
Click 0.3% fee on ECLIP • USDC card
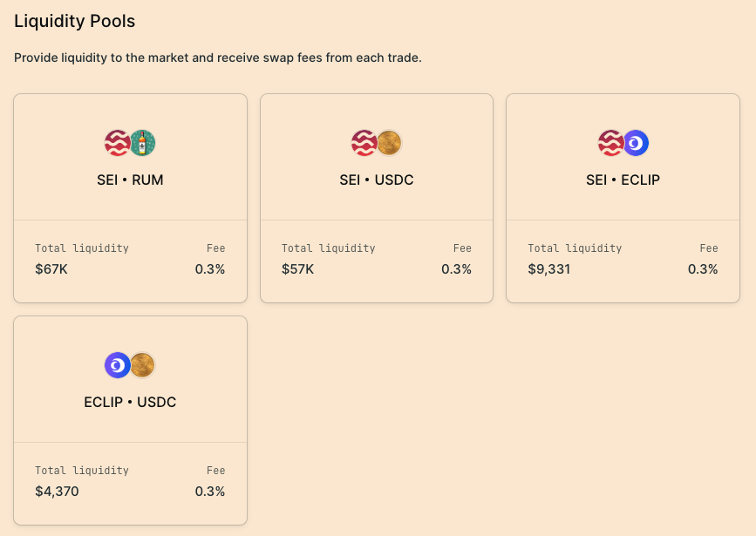coord(210,492)
